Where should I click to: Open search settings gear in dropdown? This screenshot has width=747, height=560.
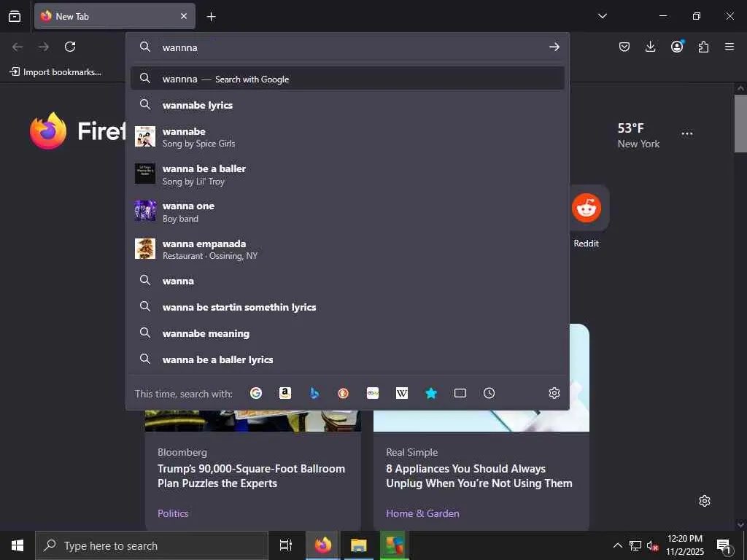pyautogui.click(x=554, y=393)
